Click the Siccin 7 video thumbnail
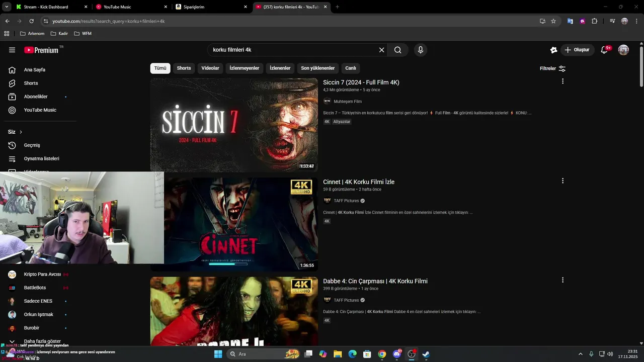 234,125
